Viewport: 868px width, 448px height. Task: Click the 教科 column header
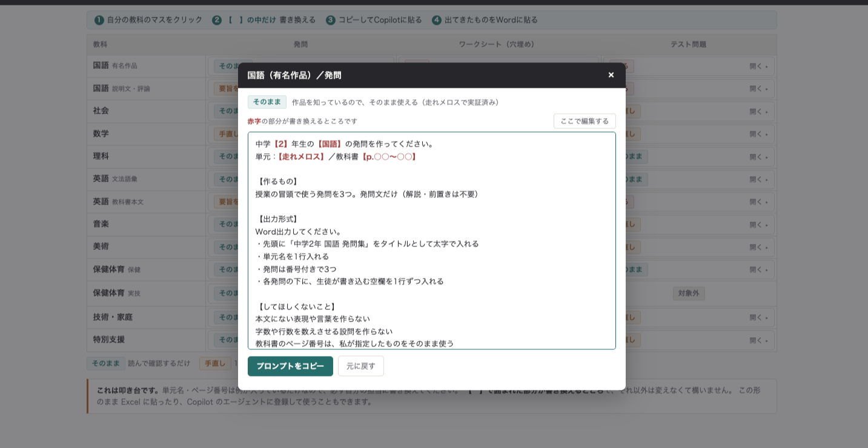click(100, 44)
